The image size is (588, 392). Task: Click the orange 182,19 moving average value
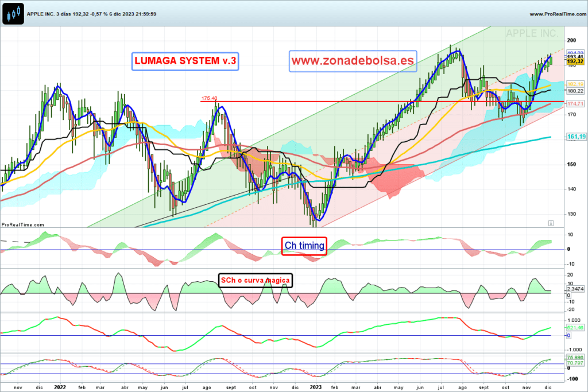coord(575,84)
